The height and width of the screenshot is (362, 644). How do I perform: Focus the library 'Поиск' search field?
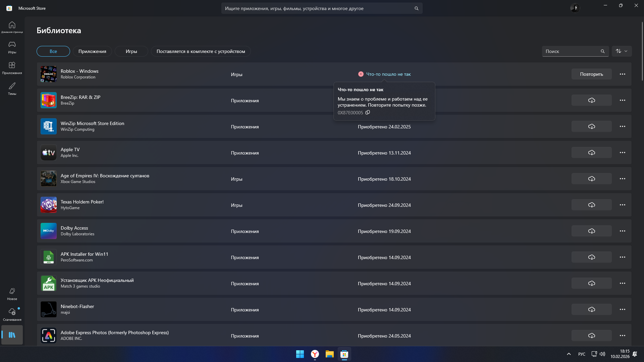(575, 51)
